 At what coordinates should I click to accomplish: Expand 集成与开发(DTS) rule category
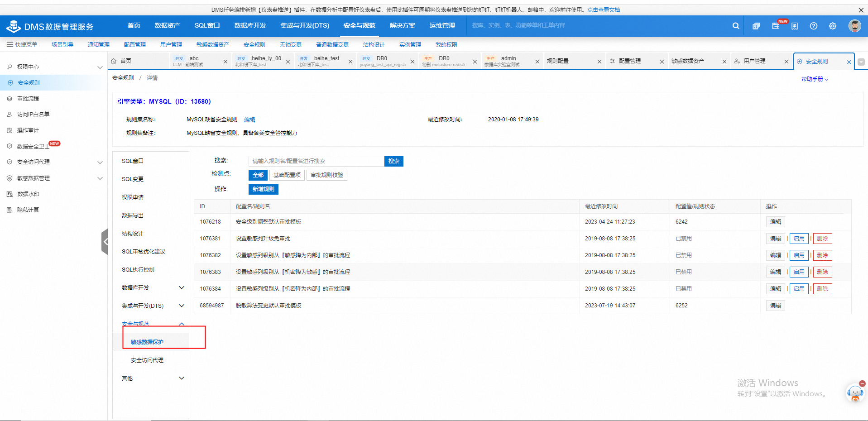point(182,306)
